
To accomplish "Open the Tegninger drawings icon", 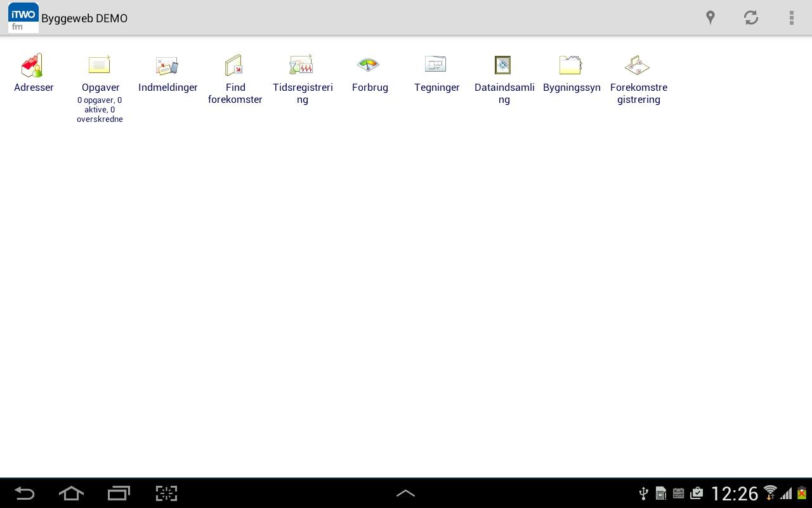I will [436, 65].
